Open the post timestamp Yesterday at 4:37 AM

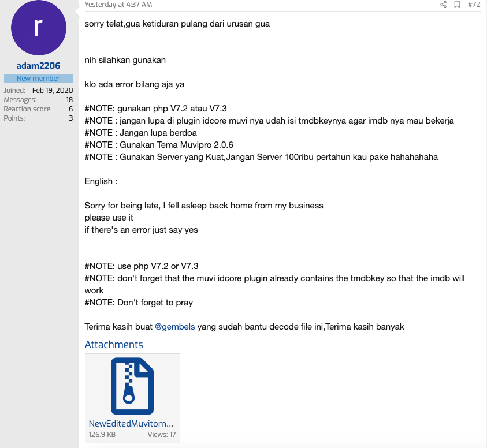click(x=118, y=5)
